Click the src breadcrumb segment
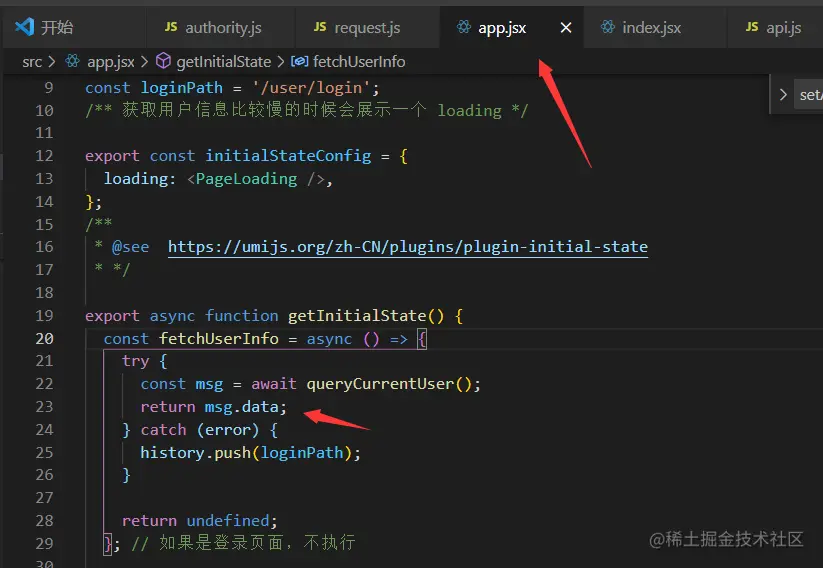Image resolution: width=823 pixels, height=568 pixels. click(x=31, y=62)
